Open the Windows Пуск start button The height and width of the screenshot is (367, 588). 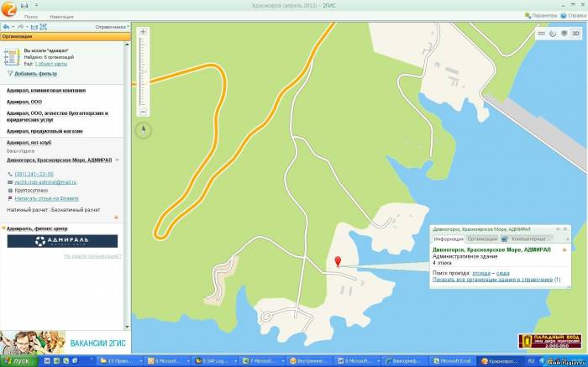point(18,361)
